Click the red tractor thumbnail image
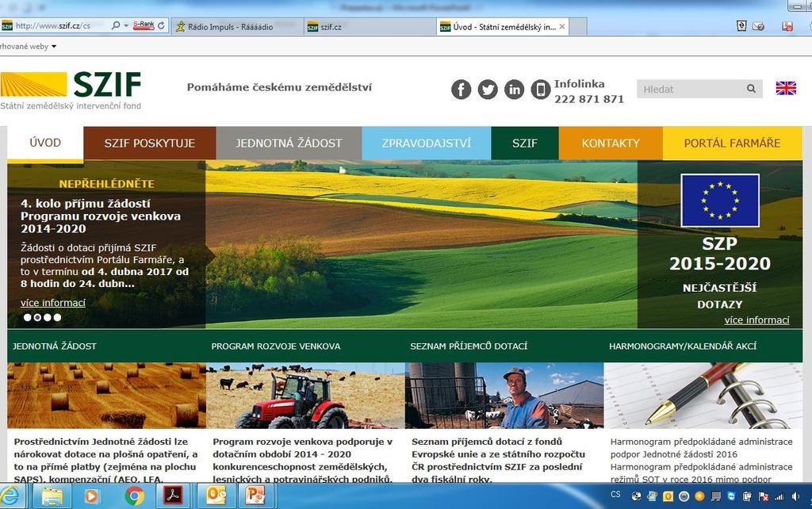The image size is (812, 509). (305, 396)
